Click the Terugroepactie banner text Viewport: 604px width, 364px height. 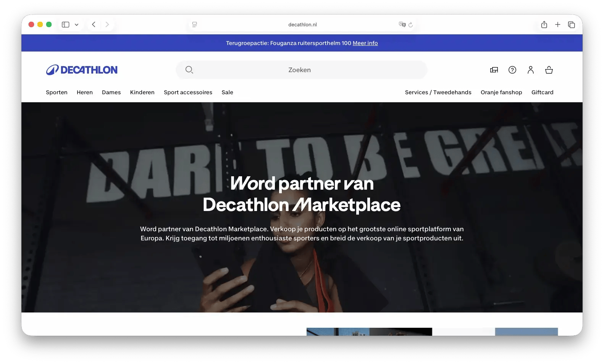[288, 43]
